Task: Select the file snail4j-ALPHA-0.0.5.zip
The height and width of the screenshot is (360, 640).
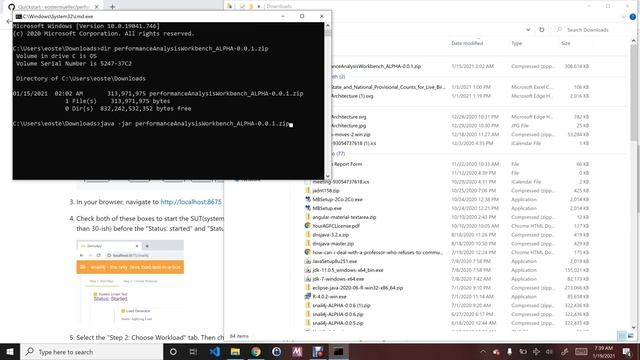Action: pyautogui.click(x=338, y=323)
